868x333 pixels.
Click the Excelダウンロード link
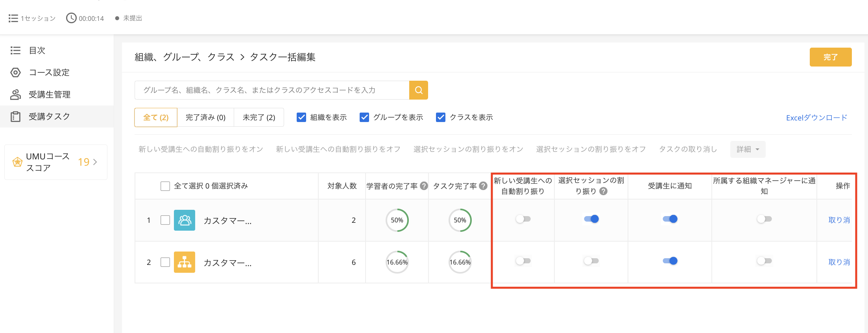coord(816,118)
